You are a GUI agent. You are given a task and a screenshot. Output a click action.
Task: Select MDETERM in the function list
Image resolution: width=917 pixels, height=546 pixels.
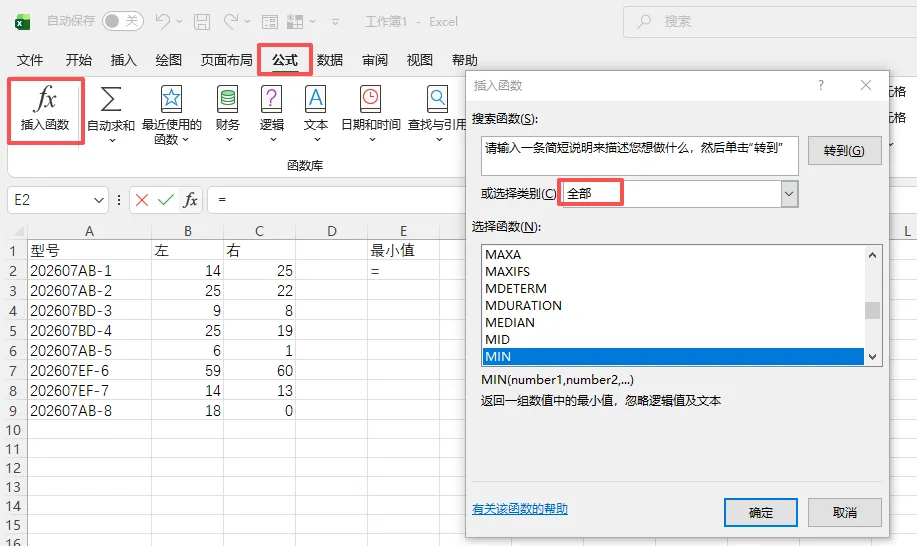point(673,289)
